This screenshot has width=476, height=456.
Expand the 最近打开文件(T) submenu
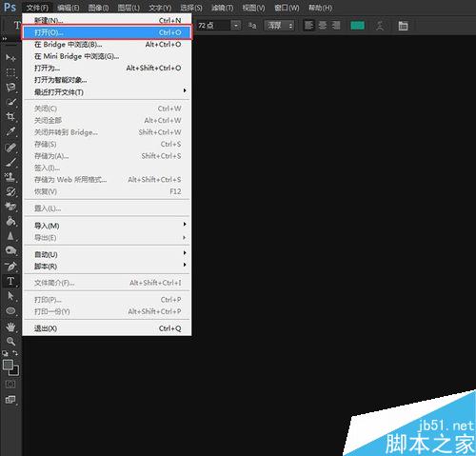107,92
